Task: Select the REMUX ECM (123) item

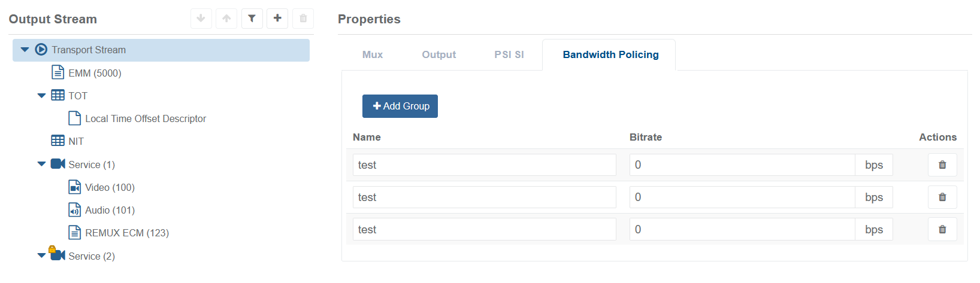Action: (126, 233)
